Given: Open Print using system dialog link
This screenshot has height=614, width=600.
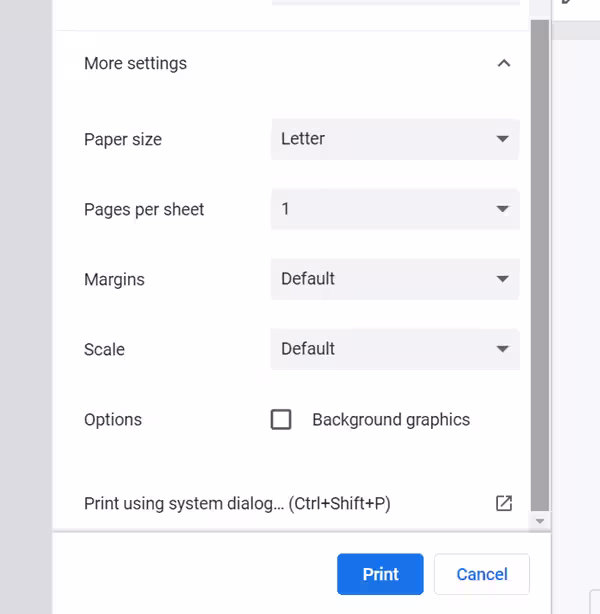Looking at the screenshot, I should click(237, 503).
